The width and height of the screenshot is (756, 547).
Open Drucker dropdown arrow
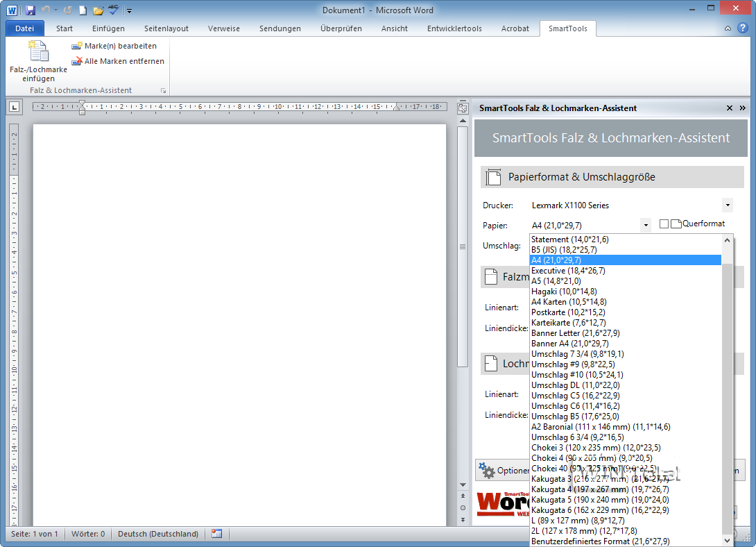pyautogui.click(x=728, y=205)
